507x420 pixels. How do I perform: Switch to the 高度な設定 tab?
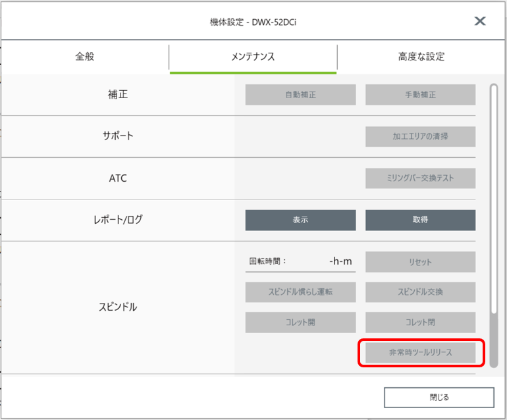click(x=421, y=57)
